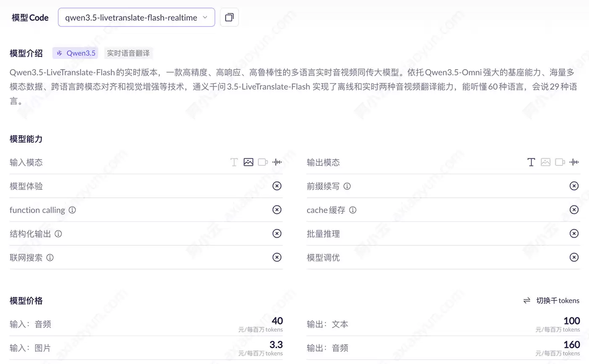Click the 模型能力 heading
The width and height of the screenshot is (589, 364).
[x=26, y=139]
